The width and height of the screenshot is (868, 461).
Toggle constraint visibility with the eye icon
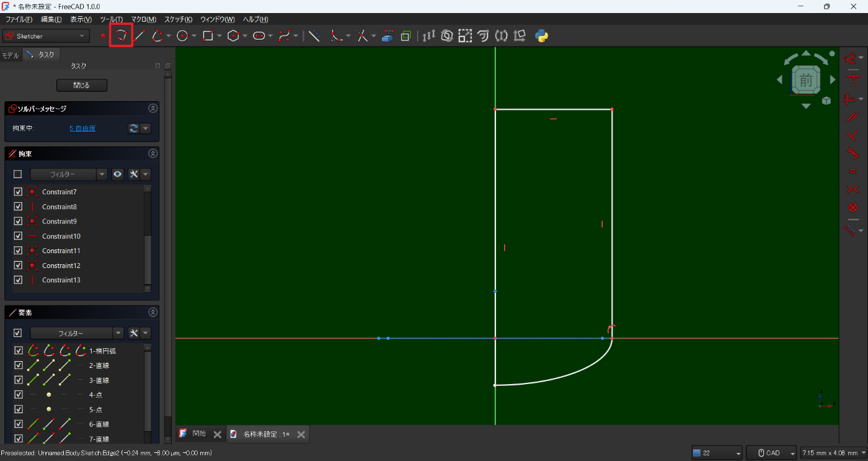pos(118,174)
